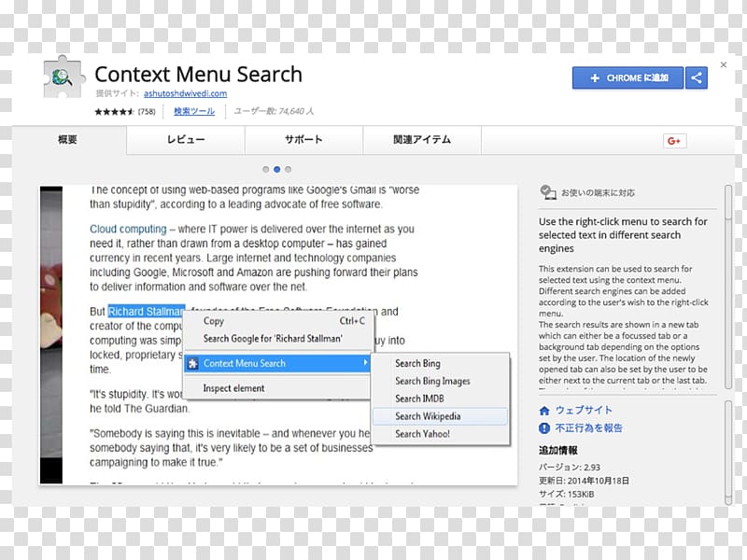Select Search Bing Images in the submenu
Viewport: 747px width, 560px height.
(441, 381)
